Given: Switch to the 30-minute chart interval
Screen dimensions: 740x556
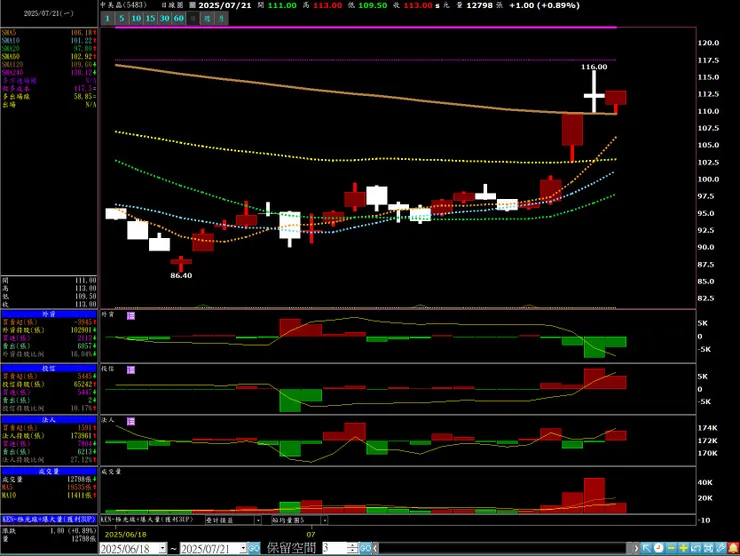Looking at the screenshot, I should pyautogui.click(x=165, y=18).
